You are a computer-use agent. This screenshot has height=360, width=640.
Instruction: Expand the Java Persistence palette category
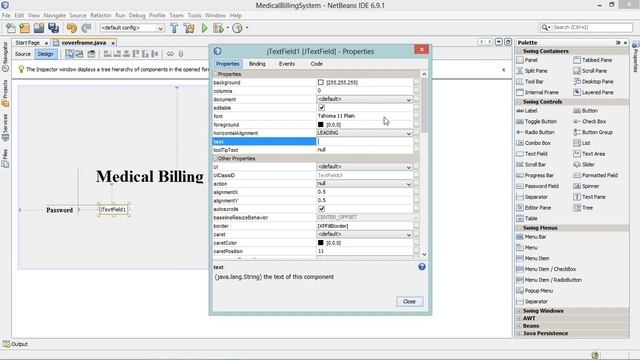click(x=519, y=333)
